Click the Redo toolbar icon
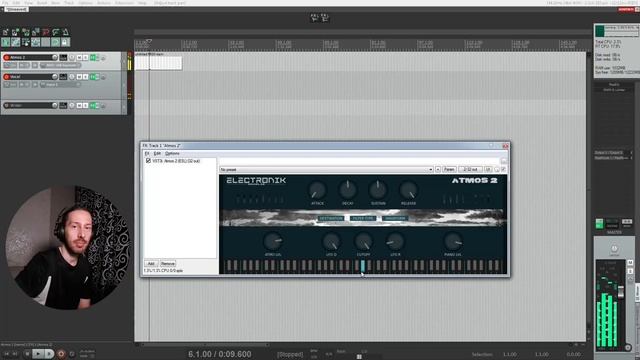Viewport: 640px width, 360px height. coord(56,32)
